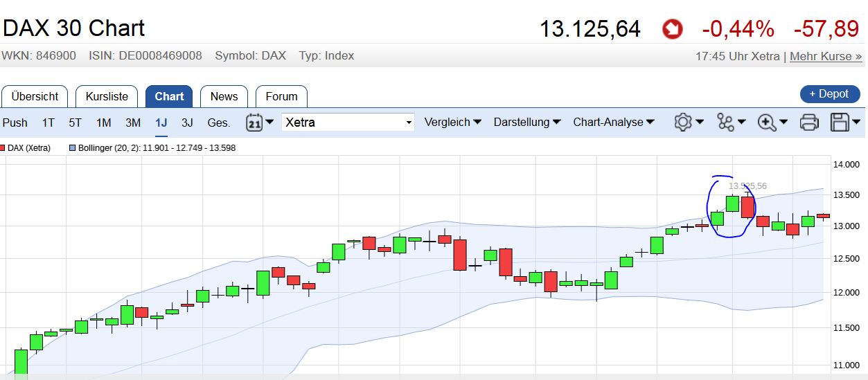Screen dimensions: 868x380
Task: Switch the chart to the 1J time range
Action: coord(161,123)
